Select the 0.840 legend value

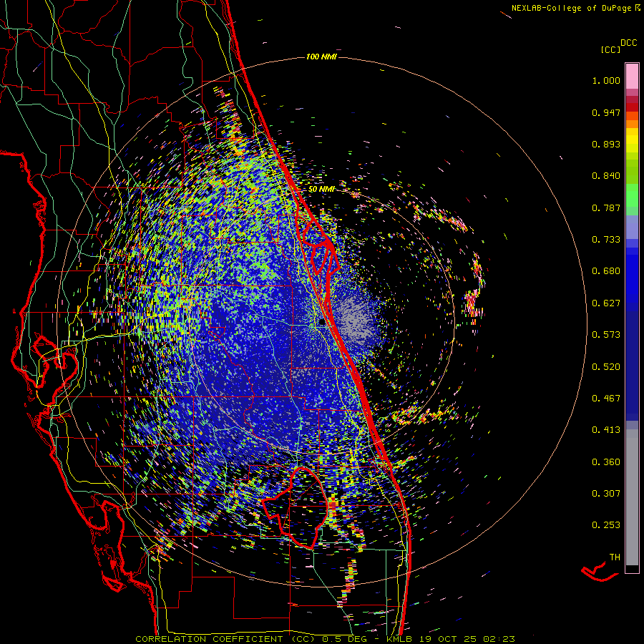pos(606,176)
